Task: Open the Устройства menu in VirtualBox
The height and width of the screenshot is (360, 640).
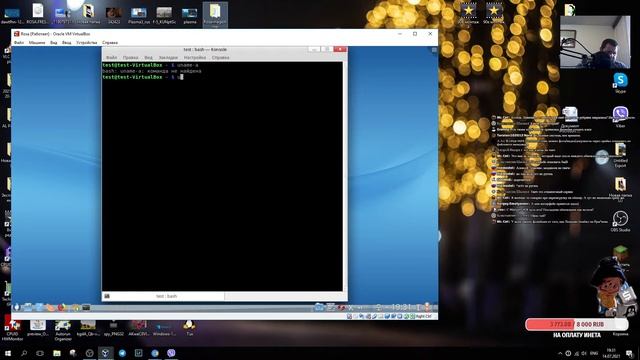Action: (x=87, y=42)
